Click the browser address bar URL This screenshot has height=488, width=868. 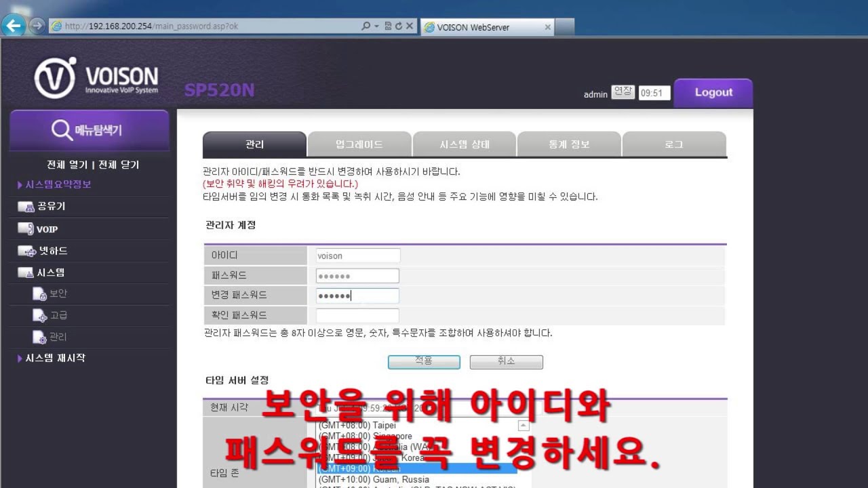click(x=203, y=27)
